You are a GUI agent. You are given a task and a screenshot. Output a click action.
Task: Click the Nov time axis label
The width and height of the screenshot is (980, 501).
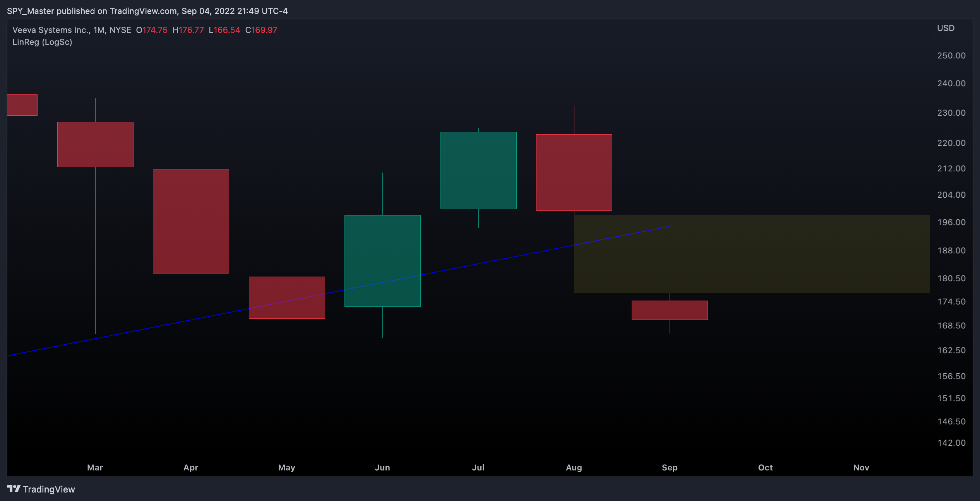(x=862, y=468)
